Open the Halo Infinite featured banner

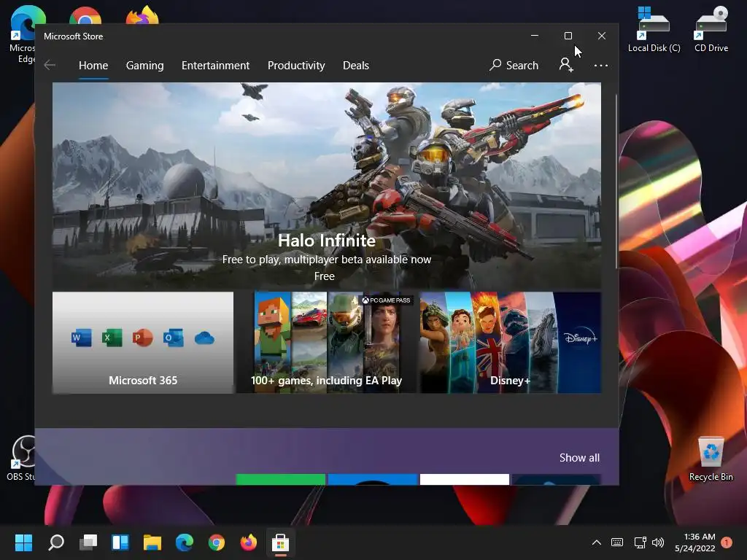coord(327,186)
